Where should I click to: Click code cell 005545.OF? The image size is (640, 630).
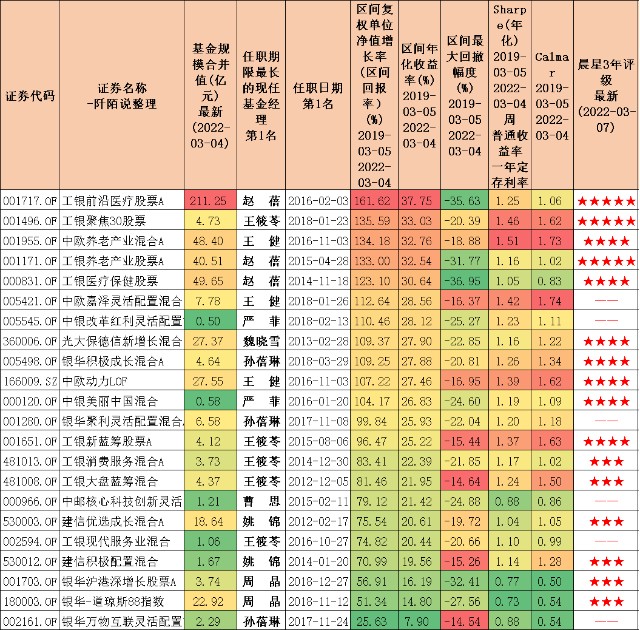pos(30,321)
